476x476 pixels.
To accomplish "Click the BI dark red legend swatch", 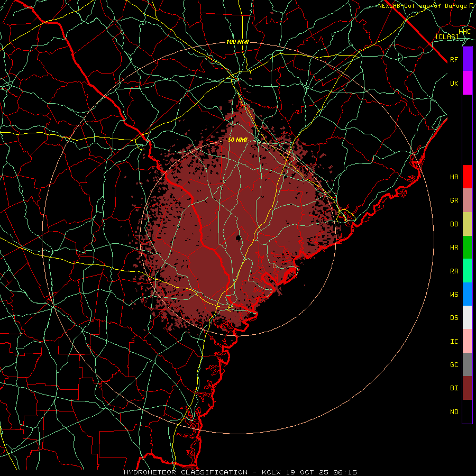I will click(x=467, y=388).
